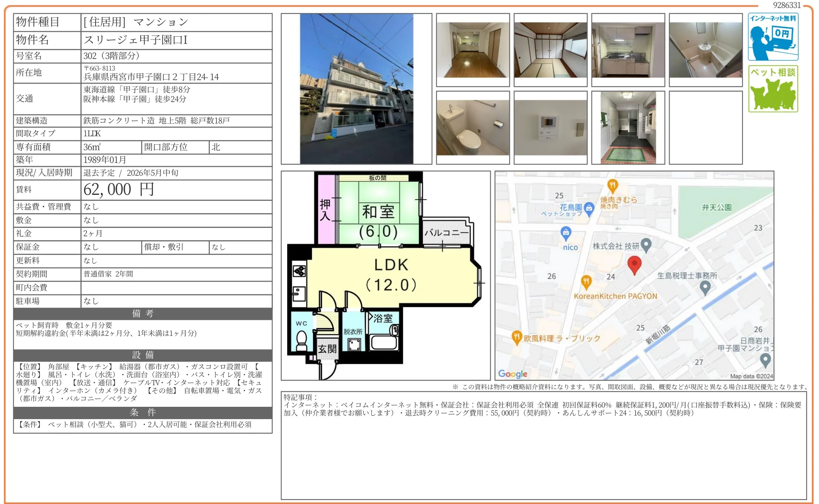Open the toilet photo thumbnail

click(x=472, y=127)
